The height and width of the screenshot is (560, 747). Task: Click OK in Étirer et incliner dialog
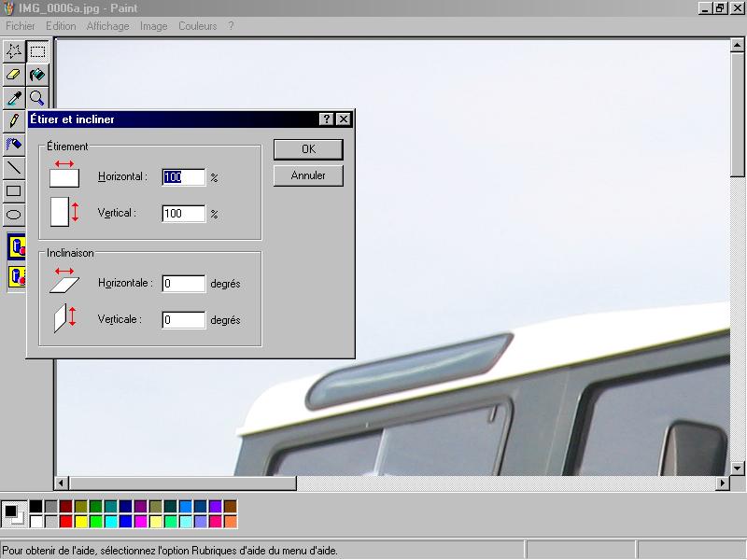(308, 149)
